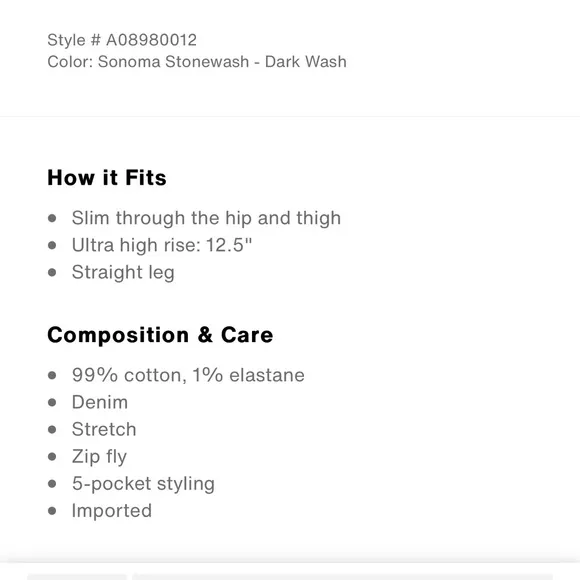This screenshot has width=580, height=580.
Task: Select the 5-pocket styling item
Action: click(x=143, y=484)
